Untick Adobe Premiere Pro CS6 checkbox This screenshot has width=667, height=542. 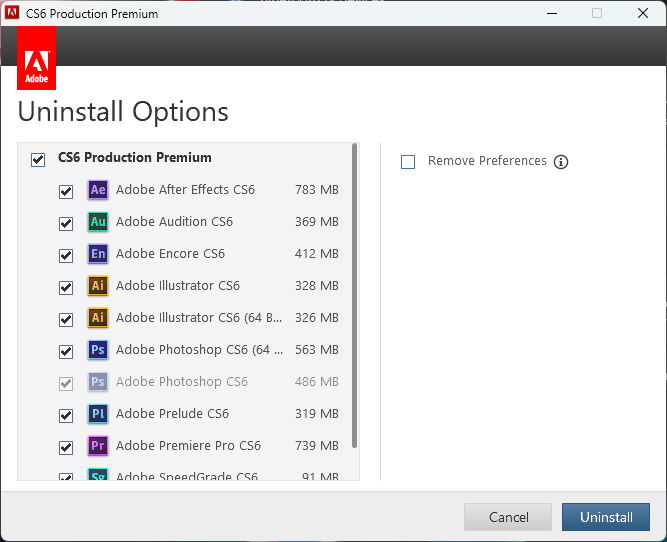point(66,447)
